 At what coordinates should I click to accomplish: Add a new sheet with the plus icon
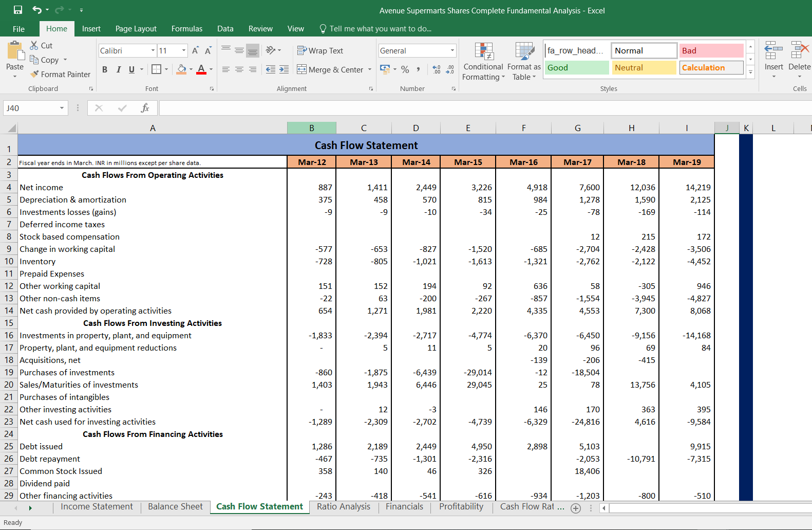pos(576,508)
